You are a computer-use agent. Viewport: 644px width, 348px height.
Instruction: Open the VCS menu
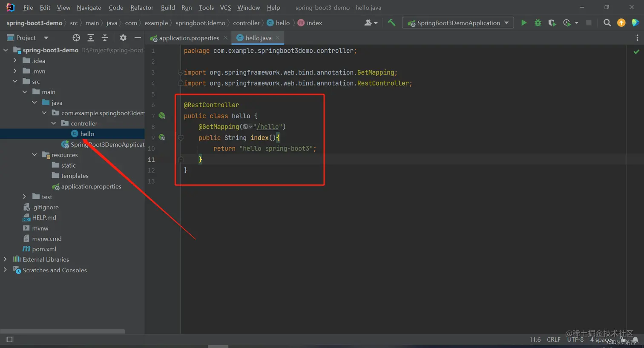coord(225,8)
